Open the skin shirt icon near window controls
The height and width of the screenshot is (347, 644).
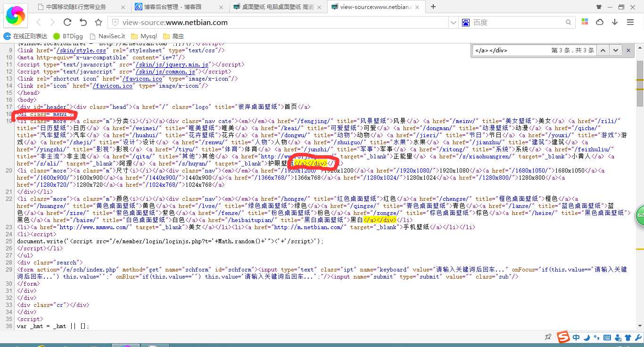click(599, 7)
